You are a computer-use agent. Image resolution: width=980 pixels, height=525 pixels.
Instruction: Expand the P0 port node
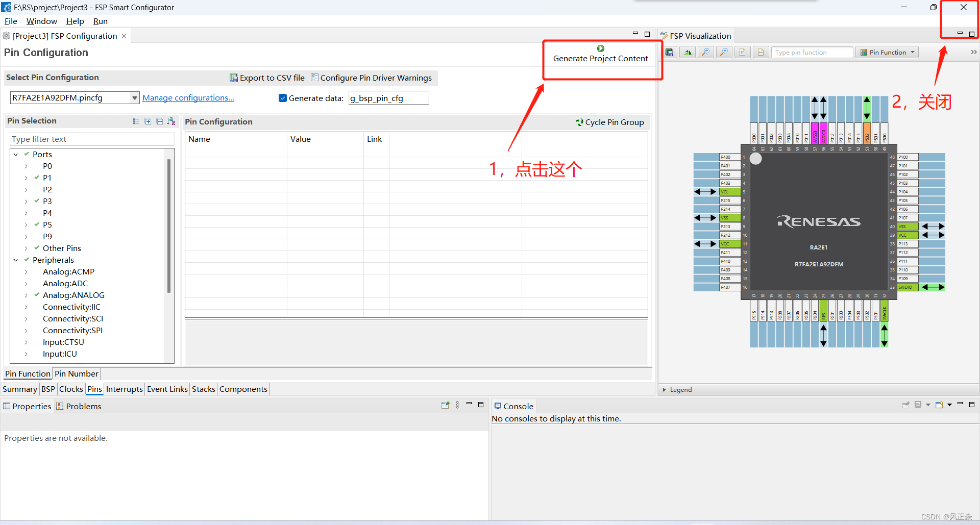pyautogui.click(x=26, y=166)
